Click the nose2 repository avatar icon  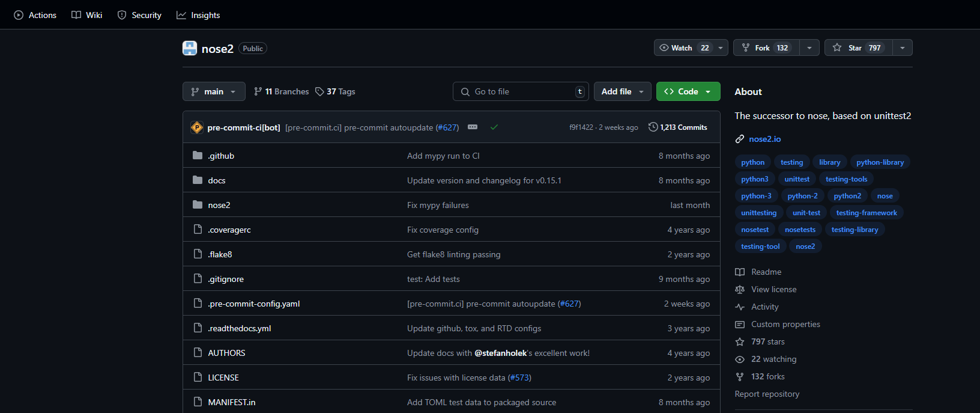(x=190, y=48)
